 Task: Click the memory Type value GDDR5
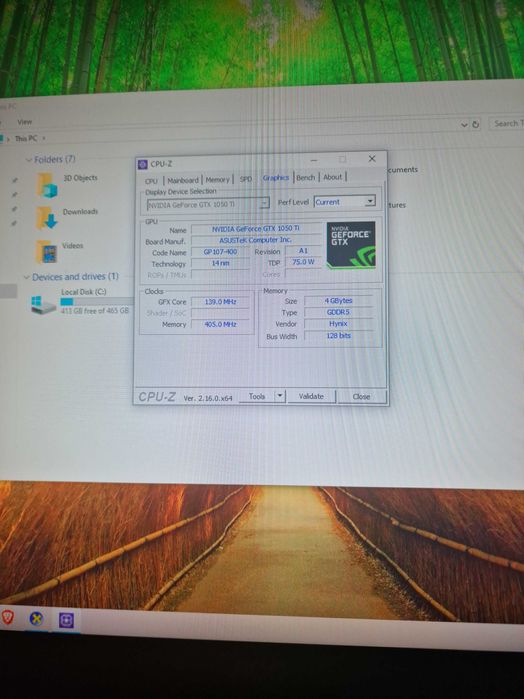click(338, 312)
